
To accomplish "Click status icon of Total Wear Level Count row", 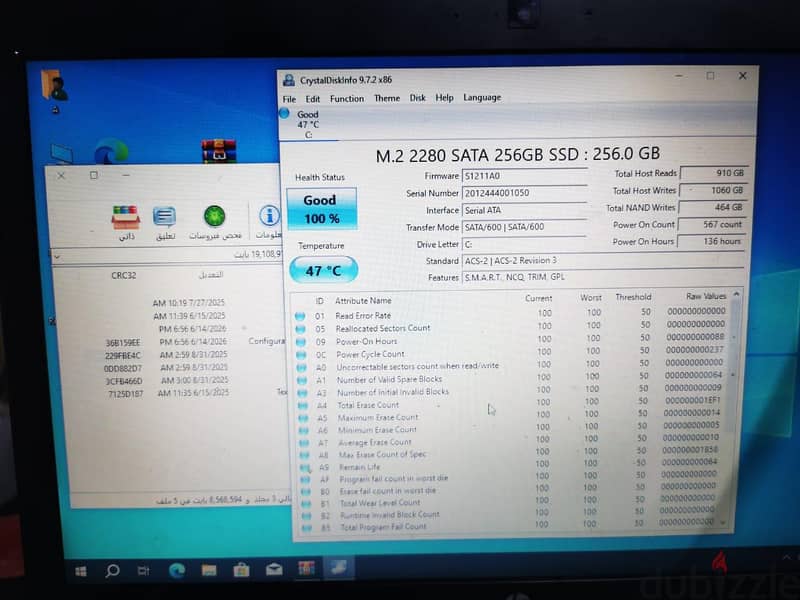I will click(306, 504).
